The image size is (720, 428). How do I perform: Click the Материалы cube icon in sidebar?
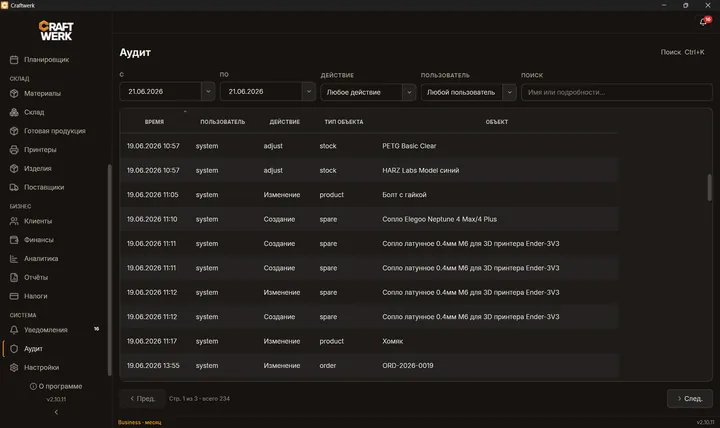pos(14,93)
